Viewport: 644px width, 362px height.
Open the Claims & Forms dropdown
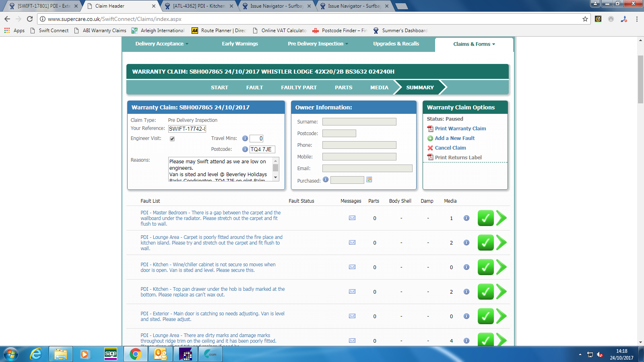(474, 44)
